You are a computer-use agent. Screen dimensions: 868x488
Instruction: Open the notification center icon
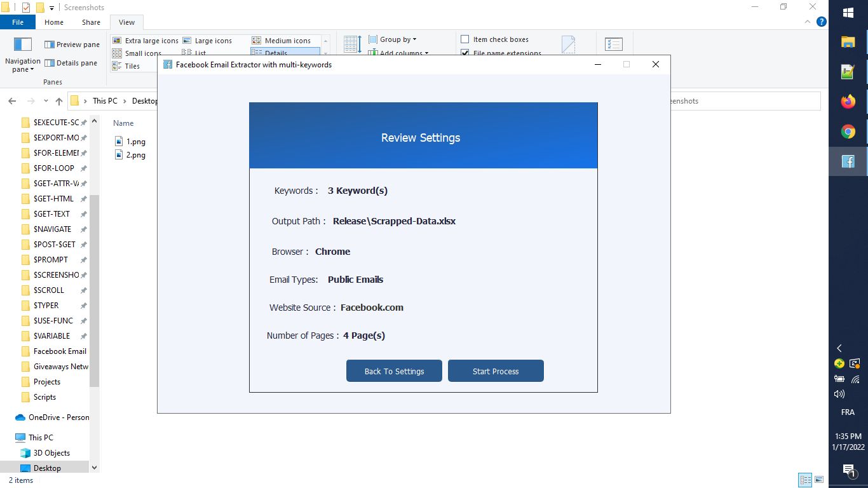tap(848, 470)
